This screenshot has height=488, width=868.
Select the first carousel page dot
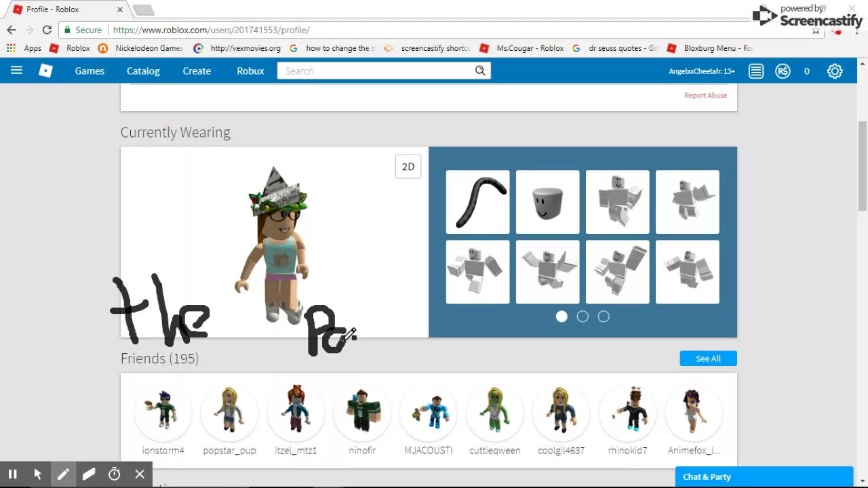click(561, 317)
